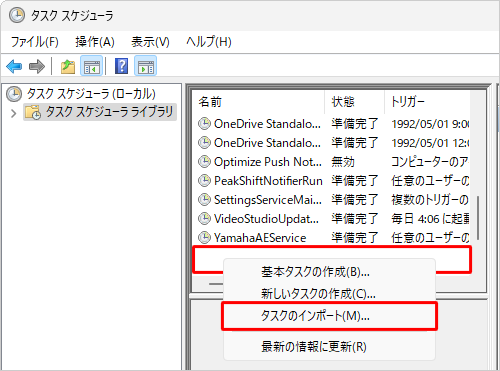The image size is (500, 371).
Task: Toggle the console tree pane icon
Action: [x=91, y=66]
